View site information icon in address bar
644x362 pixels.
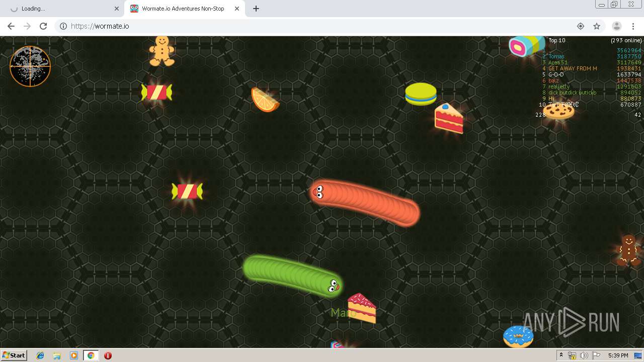[63, 26]
